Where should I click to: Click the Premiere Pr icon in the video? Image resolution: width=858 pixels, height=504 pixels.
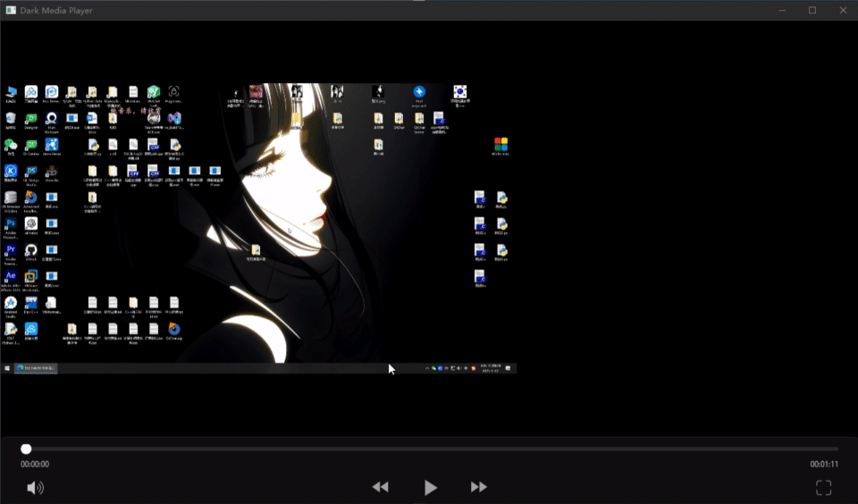[x=11, y=250]
